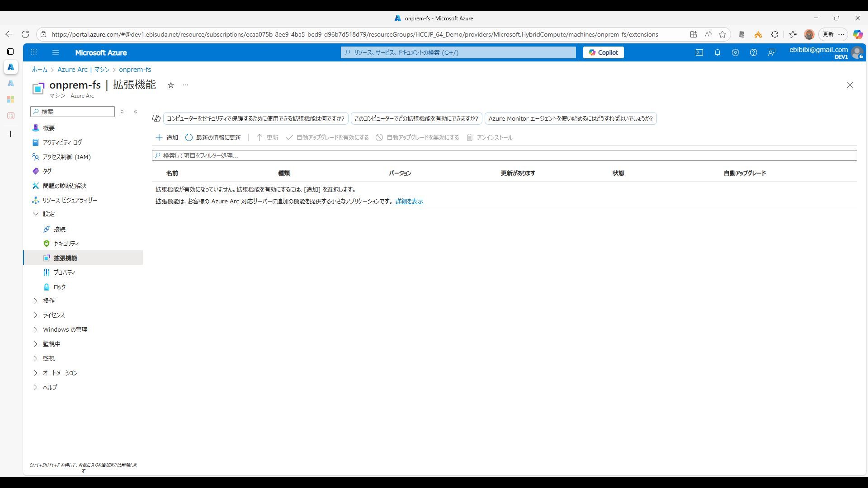The width and height of the screenshot is (868, 488).
Task: Open the split screen icon in address bar
Action: (693, 34)
